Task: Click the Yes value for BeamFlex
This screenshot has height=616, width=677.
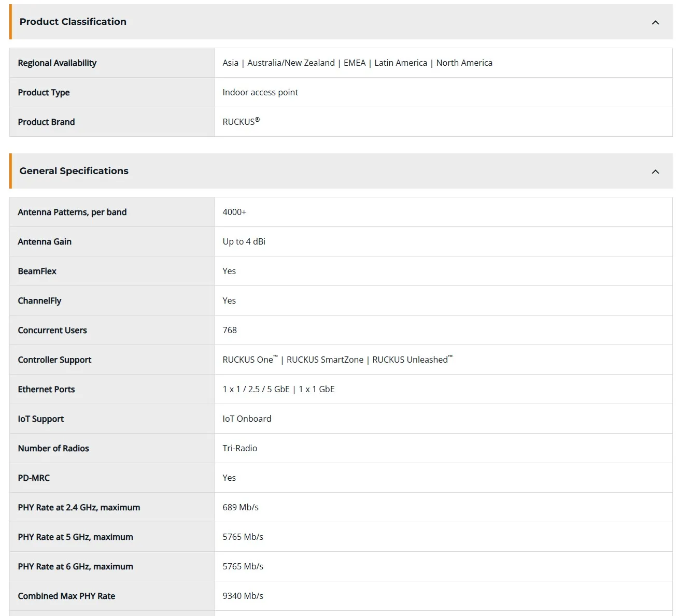Action: point(229,271)
